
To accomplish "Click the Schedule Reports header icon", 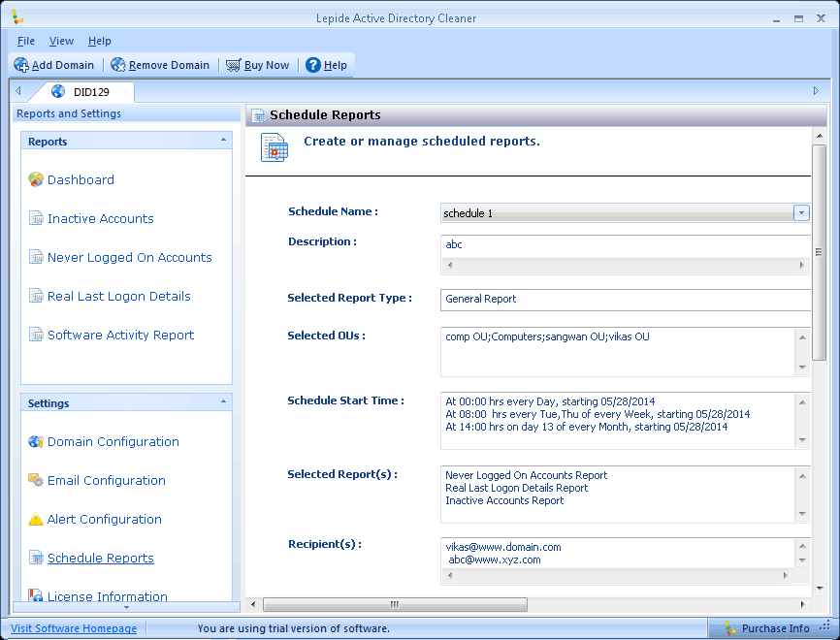I will click(258, 115).
